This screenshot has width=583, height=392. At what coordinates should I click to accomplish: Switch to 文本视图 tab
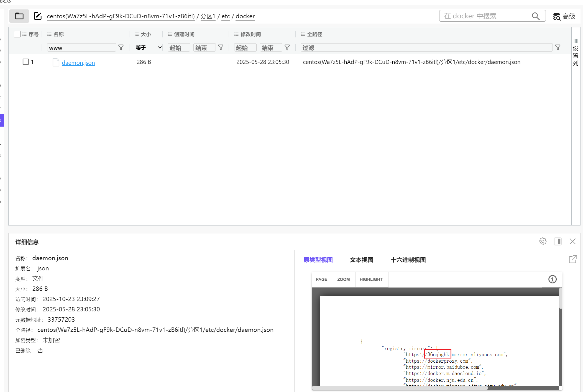[361, 260]
